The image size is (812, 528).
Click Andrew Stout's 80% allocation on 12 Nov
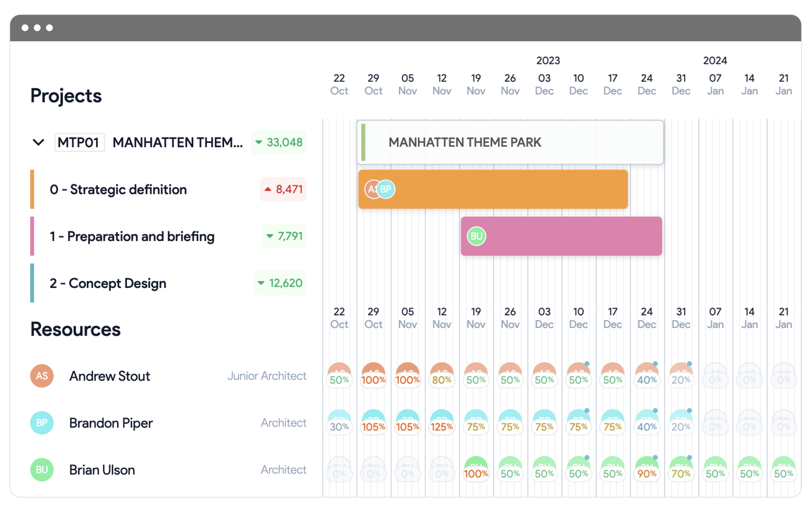442,379
